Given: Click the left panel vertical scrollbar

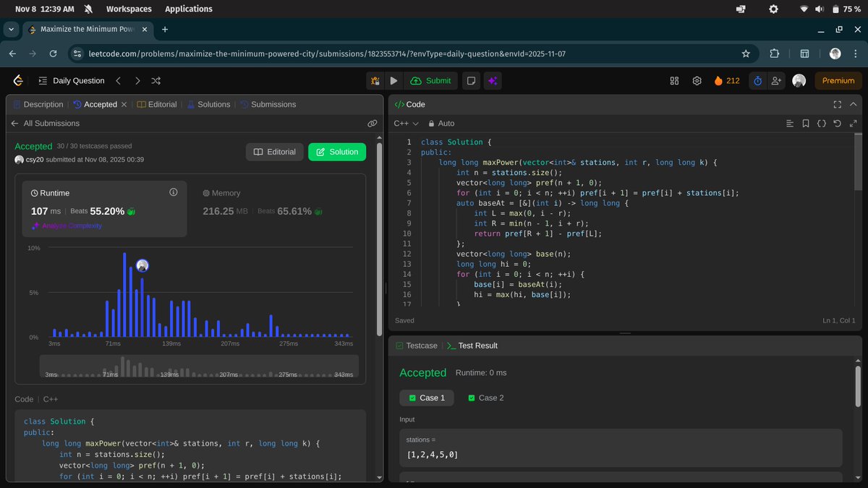Looking at the screenshot, I should click(380, 238).
